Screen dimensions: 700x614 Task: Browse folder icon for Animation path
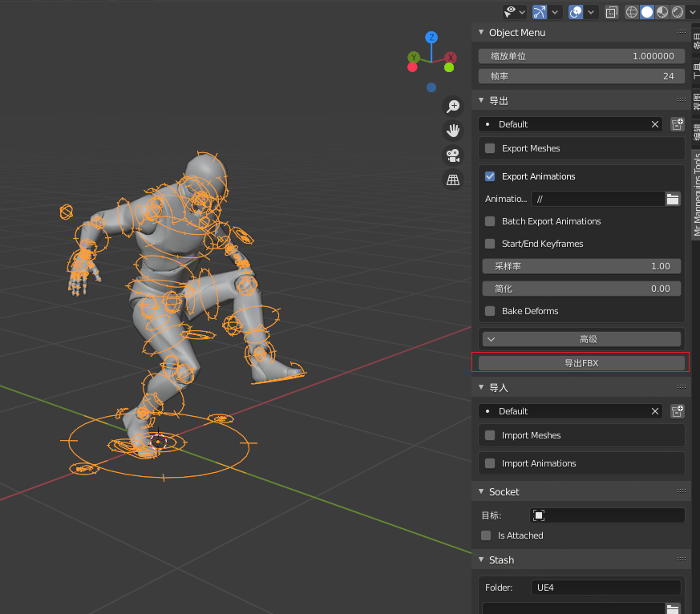pos(673,199)
